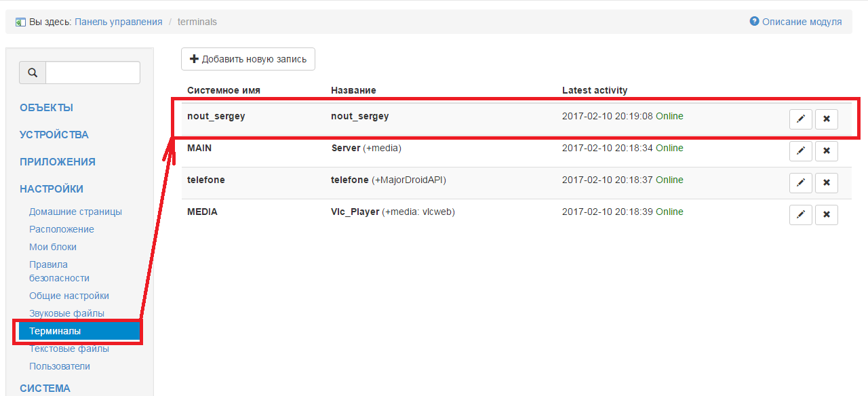The height and width of the screenshot is (396, 868).
Task: Delete the MAIN terminal with X icon
Action: coord(827,151)
